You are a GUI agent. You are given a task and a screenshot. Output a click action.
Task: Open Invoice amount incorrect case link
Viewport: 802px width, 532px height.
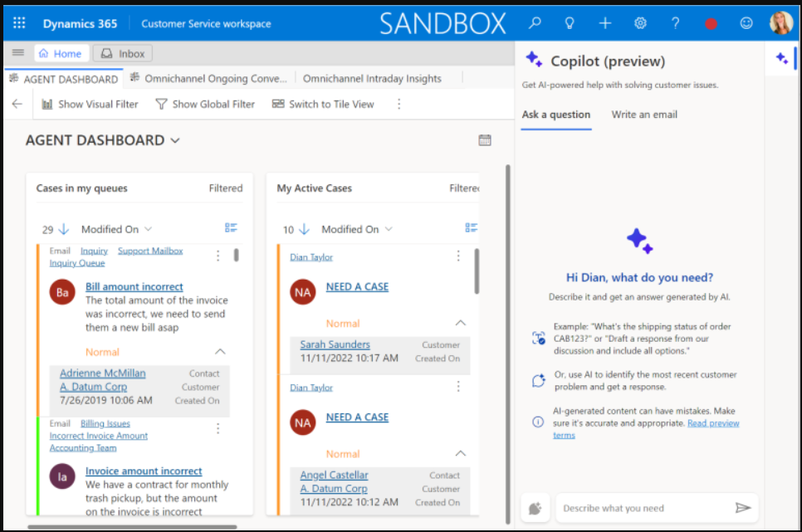tap(144, 471)
